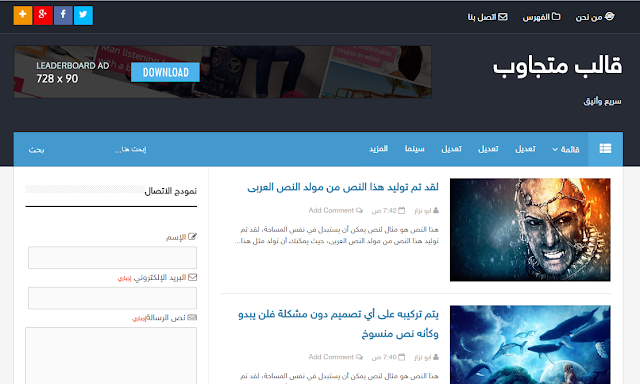Click the 'نموذج الاتصال' widget heading
This screenshot has width=640, height=384.
pyautogui.click(x=171, y=191)
